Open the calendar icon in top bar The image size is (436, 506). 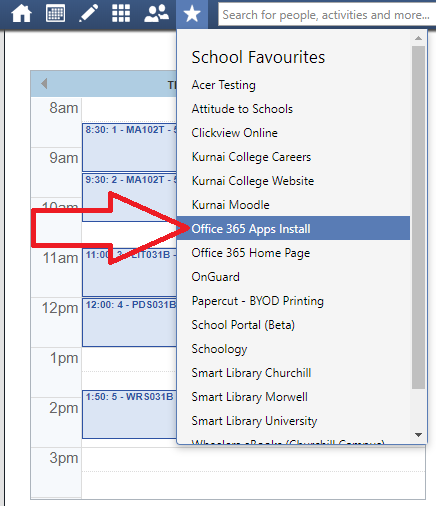pos(55,13)
